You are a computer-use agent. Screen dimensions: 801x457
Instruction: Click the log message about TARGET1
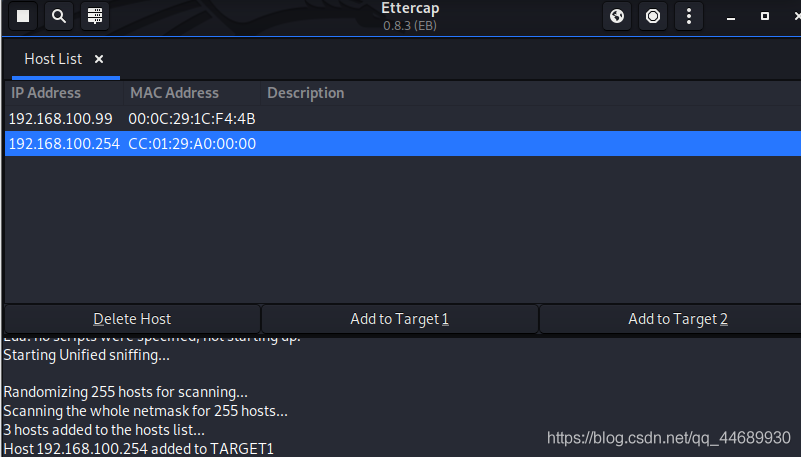[138, 449]
